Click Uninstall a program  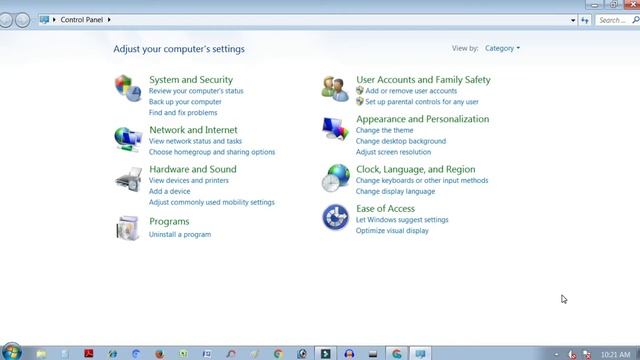point(180,234)
